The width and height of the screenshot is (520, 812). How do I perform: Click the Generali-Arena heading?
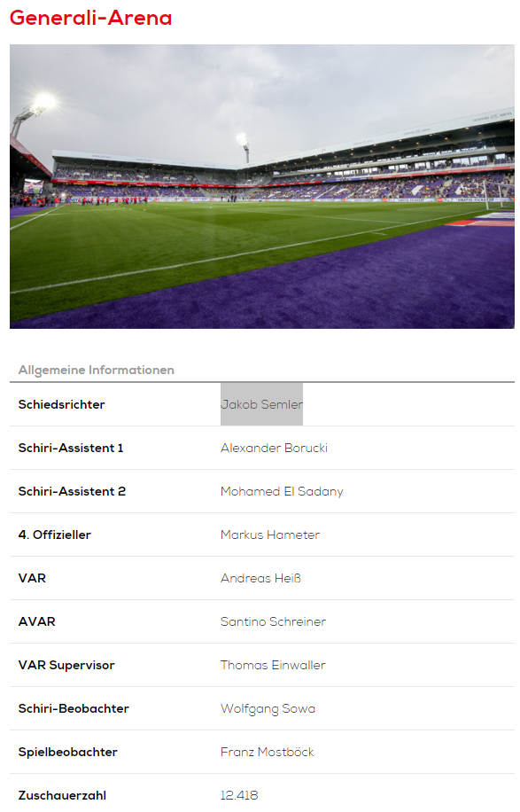(x=90, y=18)
